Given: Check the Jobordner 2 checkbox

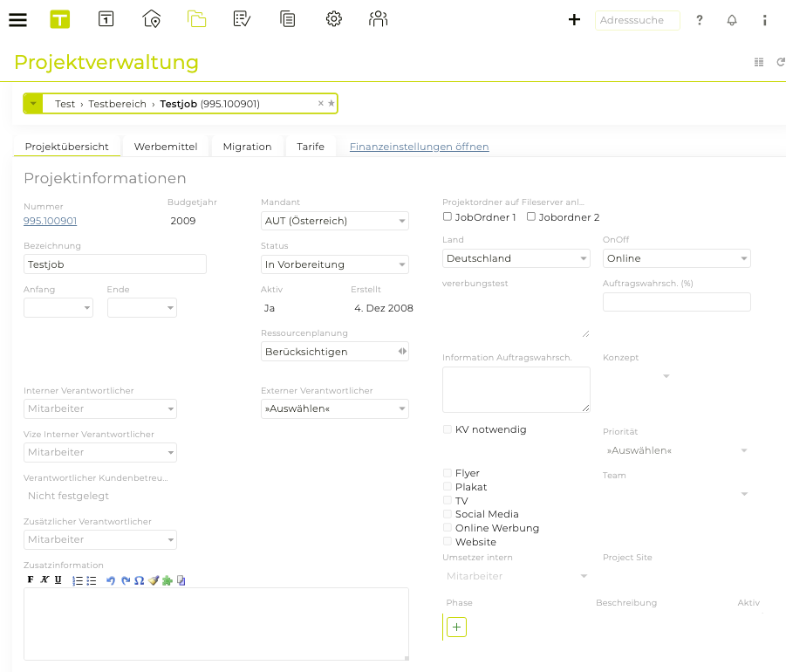Looking at the screenshot, I should (531, 216).
